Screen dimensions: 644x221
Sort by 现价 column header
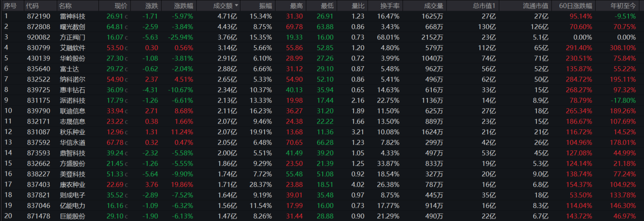[x=121, y=6]
